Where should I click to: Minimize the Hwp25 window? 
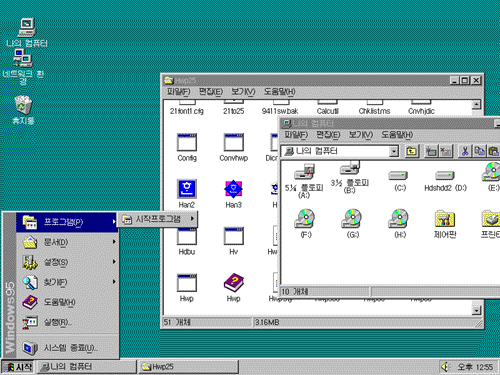click(x=454, y=80)
